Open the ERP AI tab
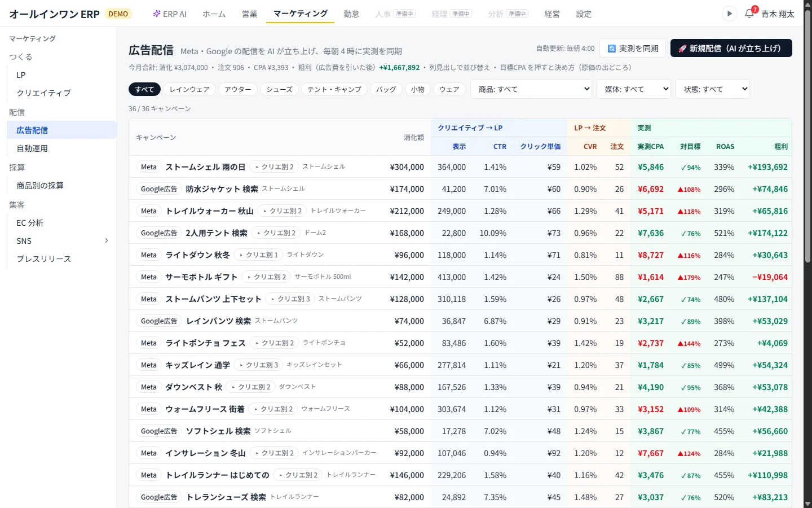 [170, 14]
